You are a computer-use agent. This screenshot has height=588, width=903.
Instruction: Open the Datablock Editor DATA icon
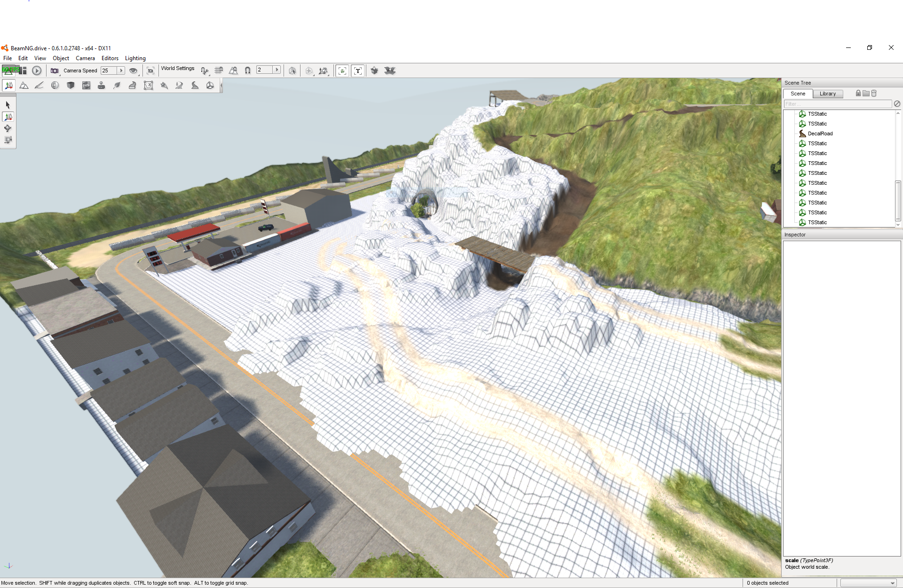86,86
